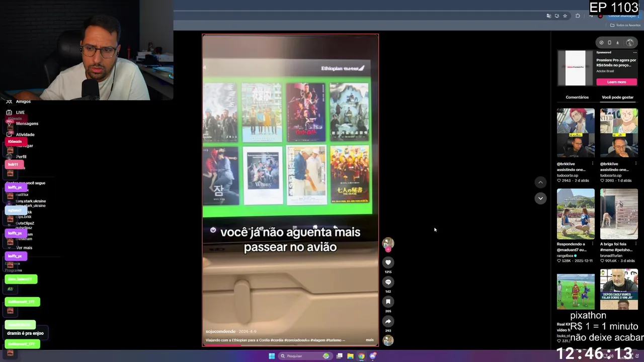Click the Learn more ad button
This screenshot has height=362, width=644.
[x=616, y=82]
